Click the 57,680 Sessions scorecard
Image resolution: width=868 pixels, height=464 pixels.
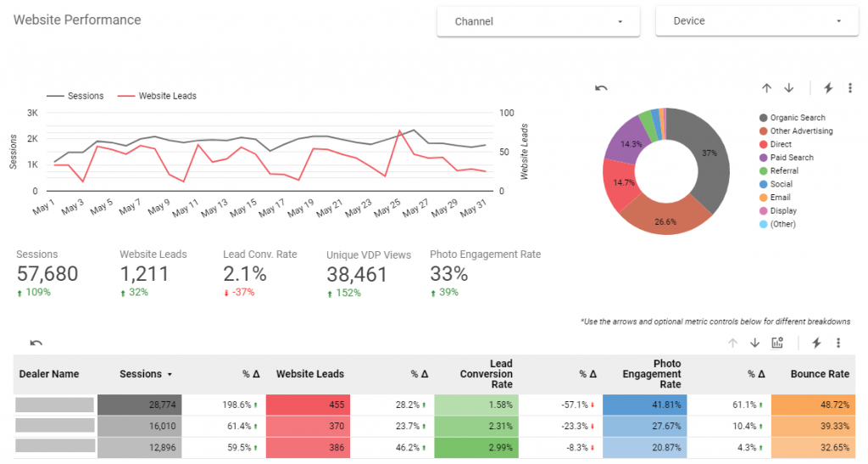tap(47, 273)
